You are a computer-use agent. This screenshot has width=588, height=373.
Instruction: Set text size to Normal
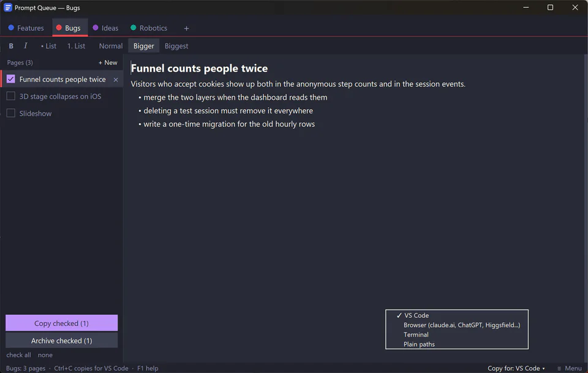111,46
